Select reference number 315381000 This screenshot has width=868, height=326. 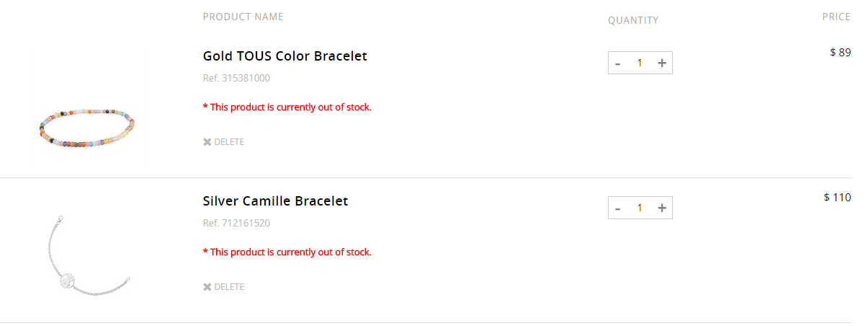click(x=236, y=78)
